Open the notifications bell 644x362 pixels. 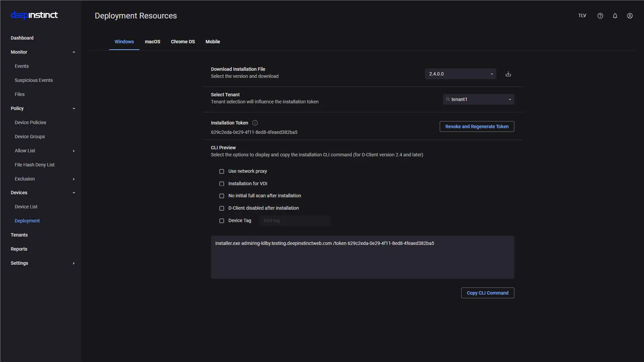(615, 16)
